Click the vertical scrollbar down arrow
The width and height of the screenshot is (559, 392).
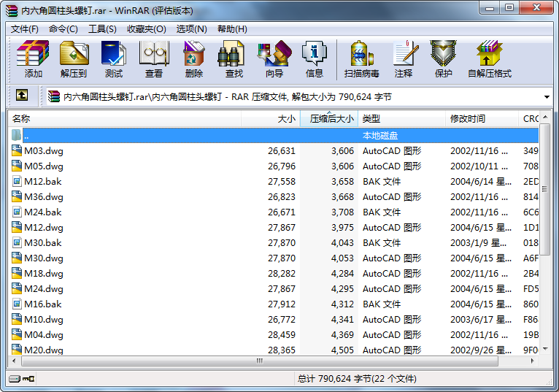pyautogui.click(x=544, y=349)
